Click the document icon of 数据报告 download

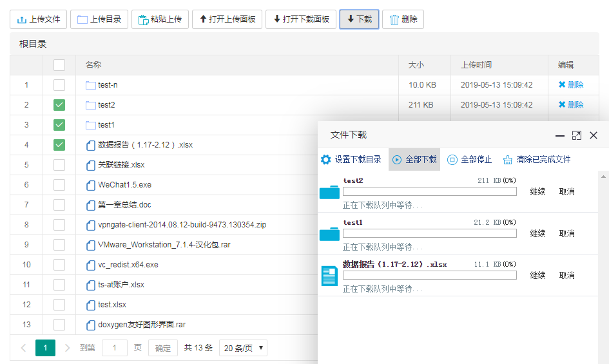point(329,276)
